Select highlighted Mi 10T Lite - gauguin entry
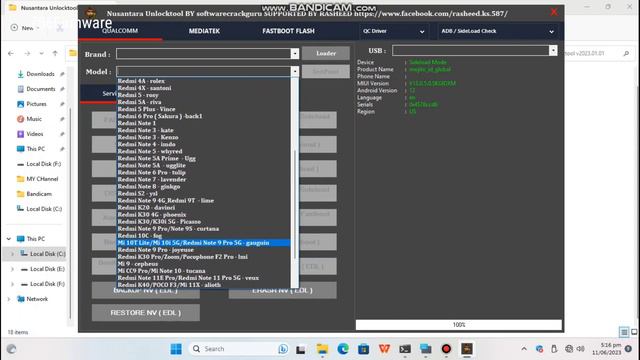The width and height of the screenshot is (640, 360). click(x=203, y=243)
